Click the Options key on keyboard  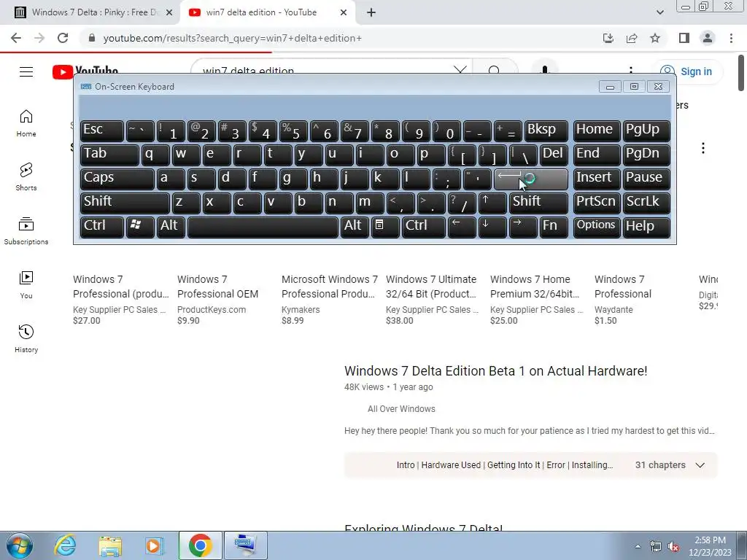tap(596, 227)
